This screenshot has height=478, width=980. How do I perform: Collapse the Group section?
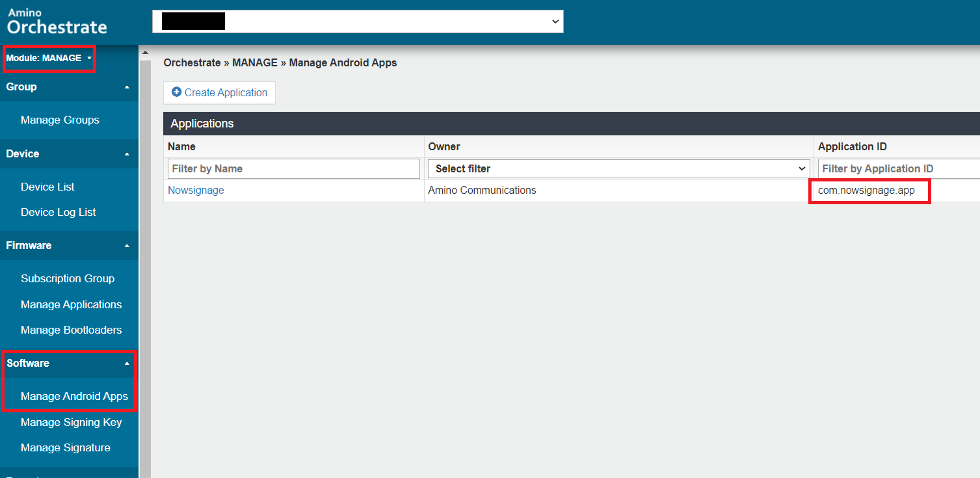pyautogui.click(x=69, y=86)
